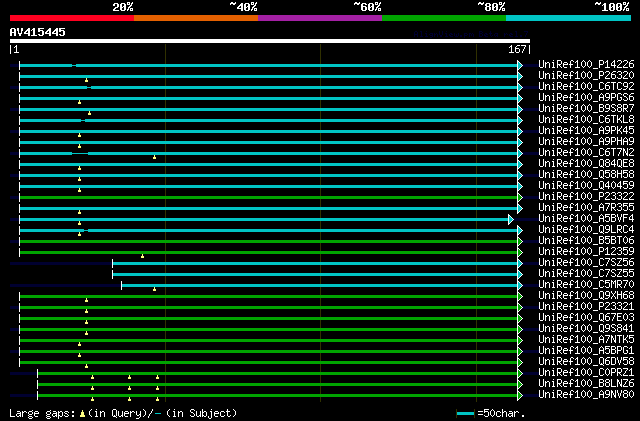Select subject label UniRef100_P23321
Image resolution: width=640 pixels, height=421 pixels.
pos(586,307)
